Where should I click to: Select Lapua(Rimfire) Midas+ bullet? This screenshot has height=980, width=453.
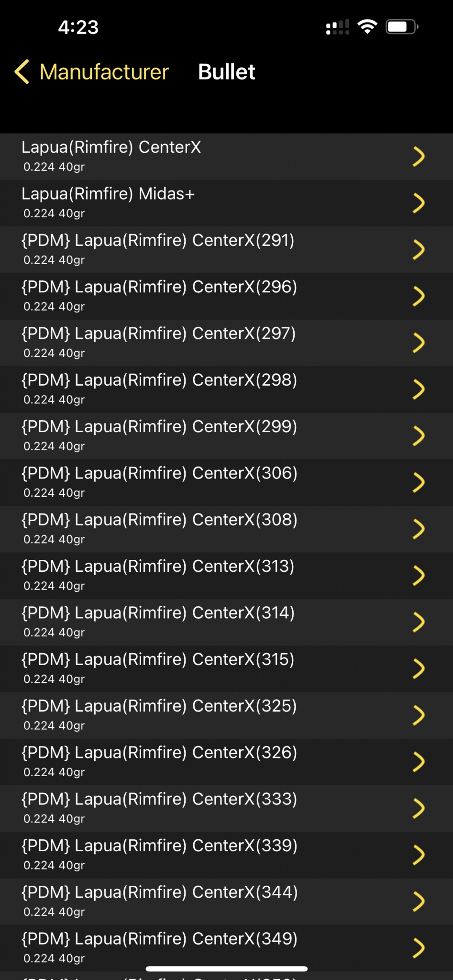coord(108,202)
